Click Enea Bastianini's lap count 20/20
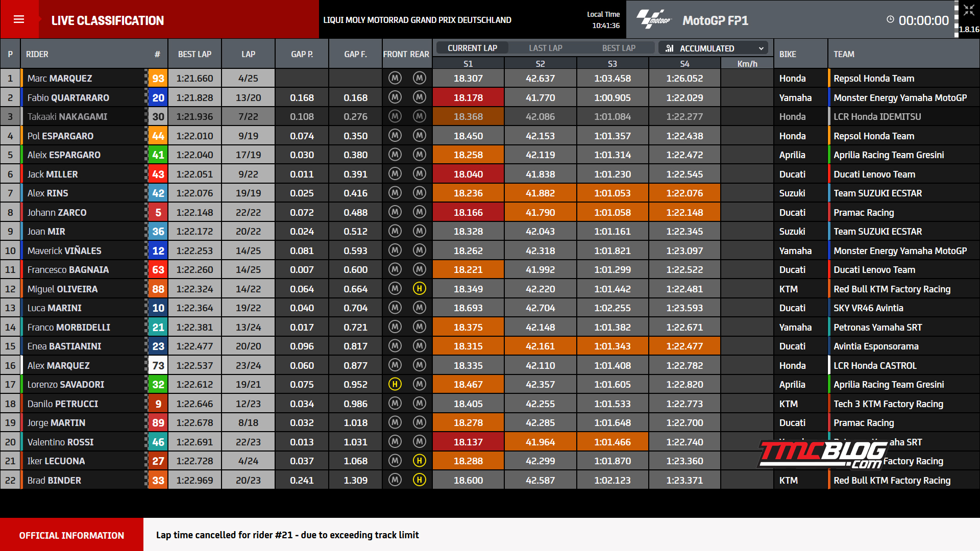This screenshot has width=980, height=551. point(248,346)
